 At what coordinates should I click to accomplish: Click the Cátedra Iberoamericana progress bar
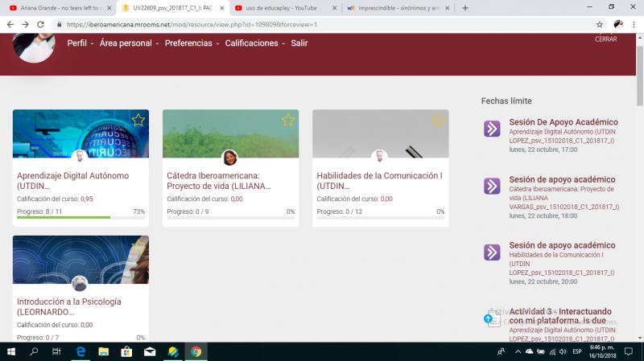click(231, 217)
